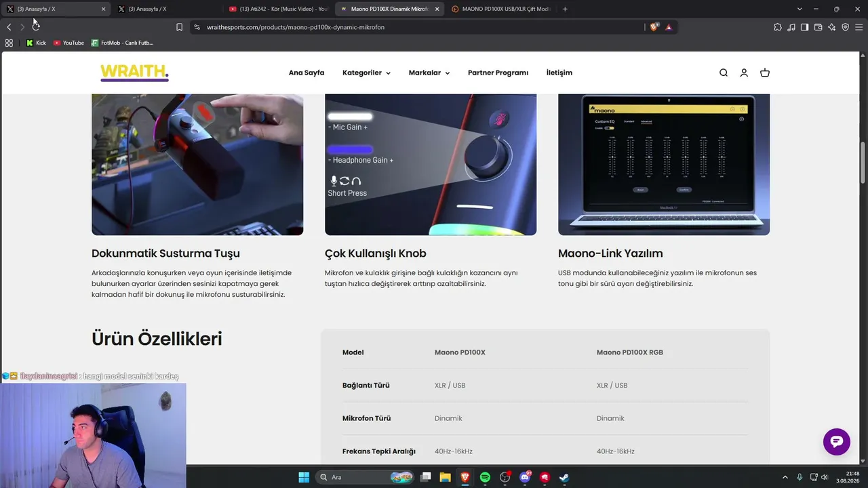Click the taskbar microphone indicator
Screen dimensions: 868x488
pos(800,477)
